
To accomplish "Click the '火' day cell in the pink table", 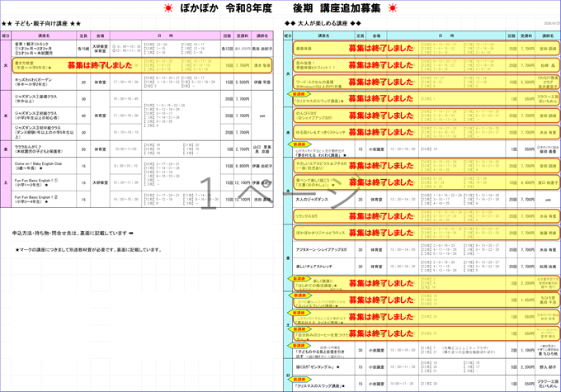I will 6,65.
